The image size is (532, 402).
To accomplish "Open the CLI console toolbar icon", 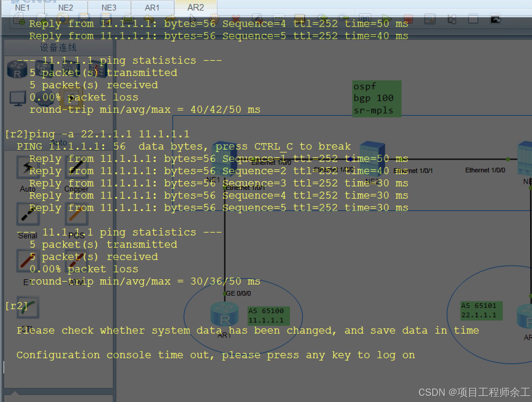I will tap(495, 19).
